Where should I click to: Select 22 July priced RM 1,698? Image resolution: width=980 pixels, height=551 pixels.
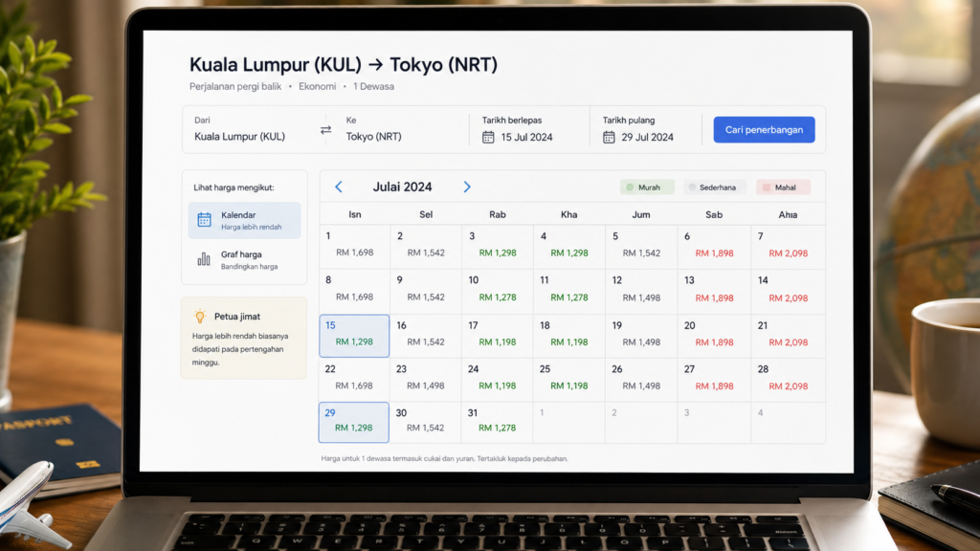355,380
